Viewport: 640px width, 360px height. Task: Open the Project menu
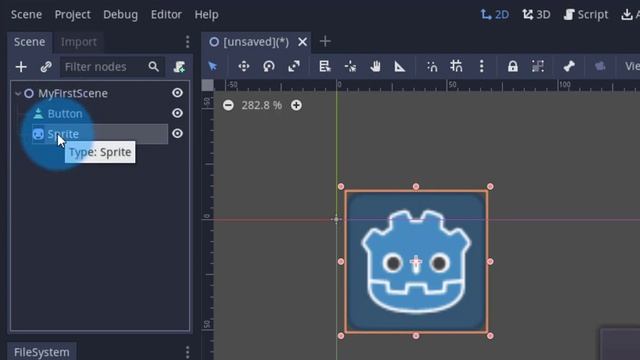coord(73,15)
